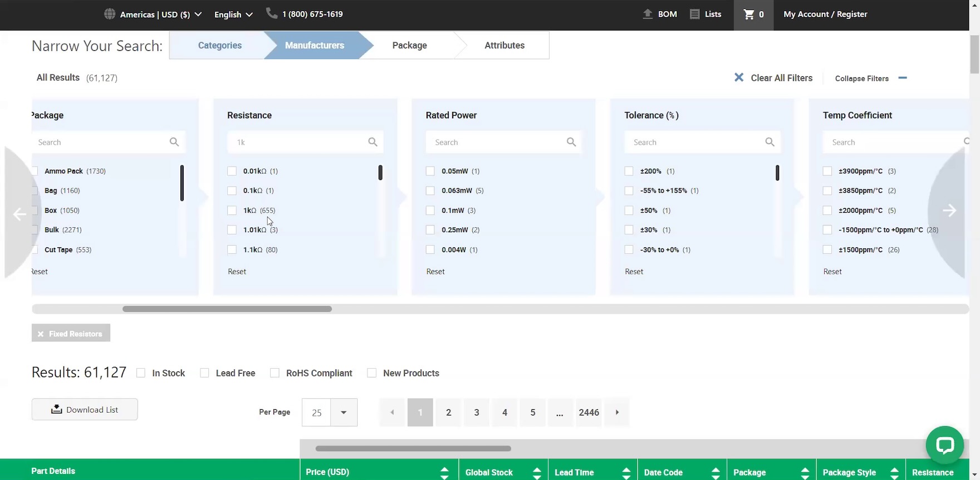Screen dimensions: 980x480
Task: Enable the In Stock filter checkbox
Action: point(141,373)
